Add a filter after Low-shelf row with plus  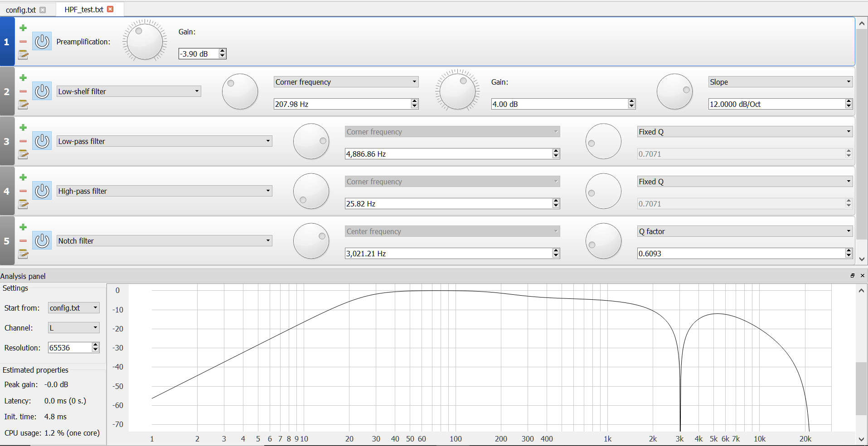[x=23, y=78]
